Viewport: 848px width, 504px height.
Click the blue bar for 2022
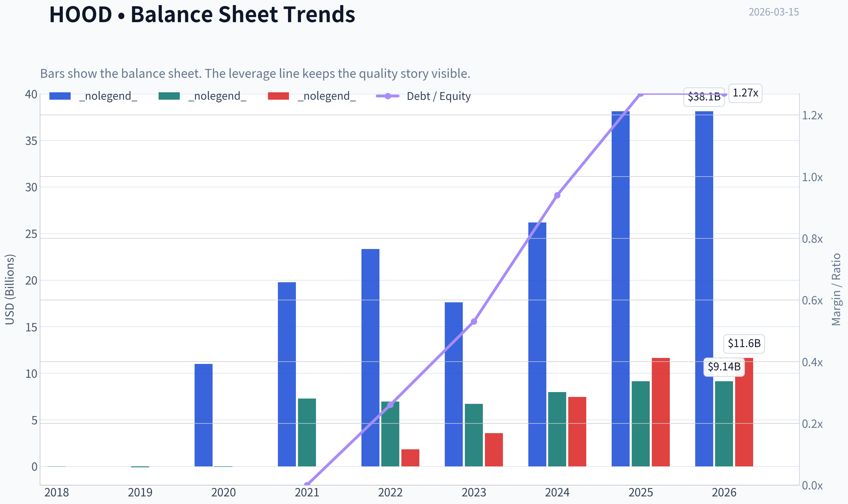(370, 358)
